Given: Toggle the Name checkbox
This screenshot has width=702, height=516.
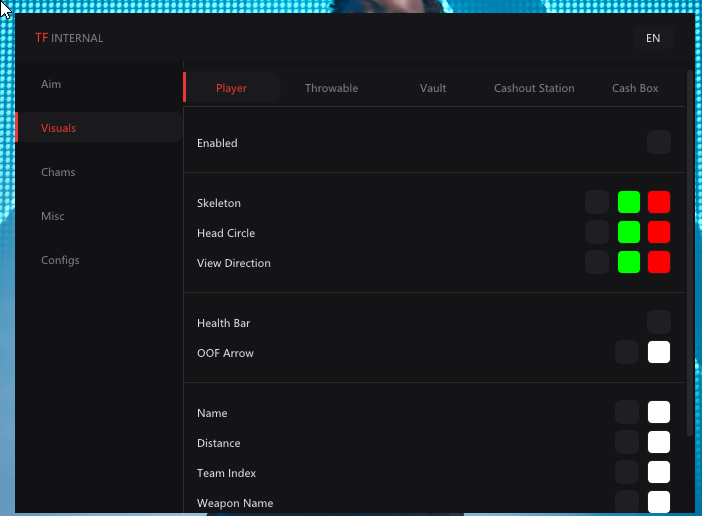Looking at the screenshot, I should (x=627, y=412).
